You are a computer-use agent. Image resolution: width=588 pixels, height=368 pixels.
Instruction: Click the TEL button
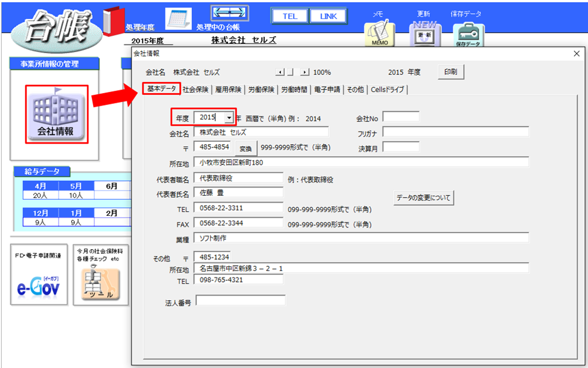point(290,16)
